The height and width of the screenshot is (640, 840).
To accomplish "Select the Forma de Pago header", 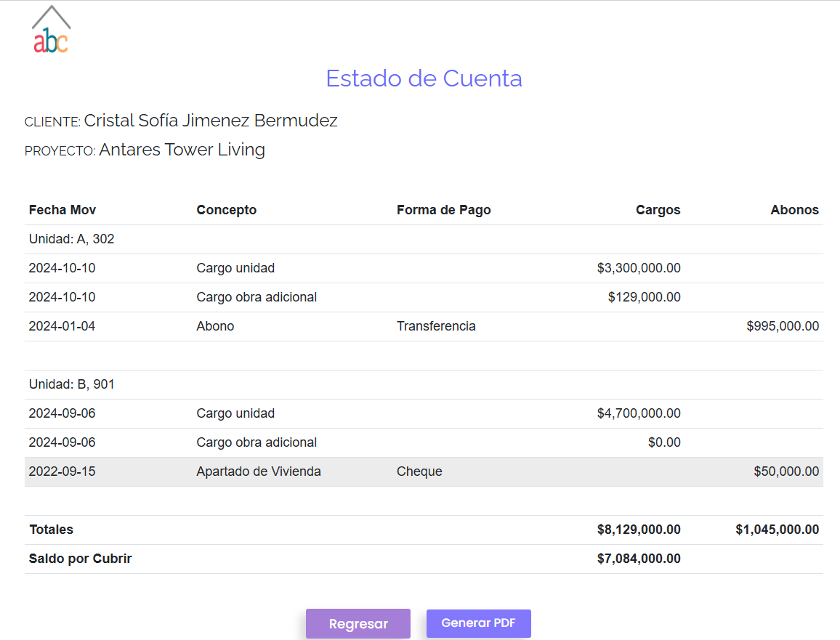I will [x=443, y=210].
